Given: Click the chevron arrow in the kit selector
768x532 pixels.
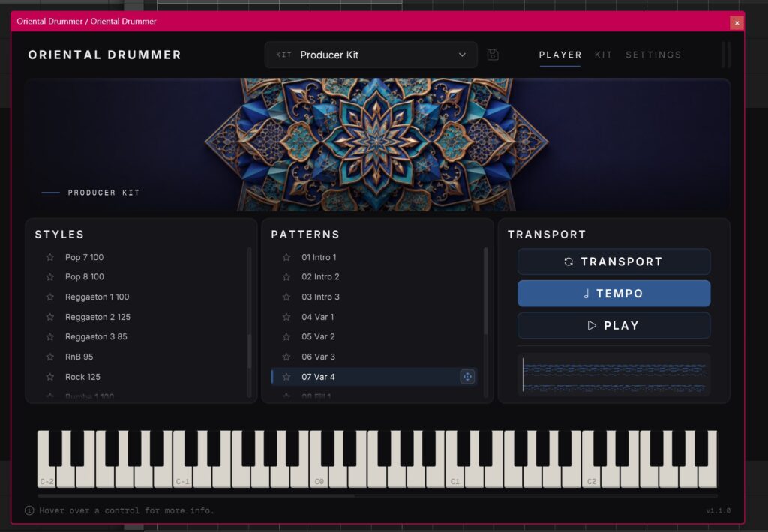Looking at the screenshot, I should [462, 55].
